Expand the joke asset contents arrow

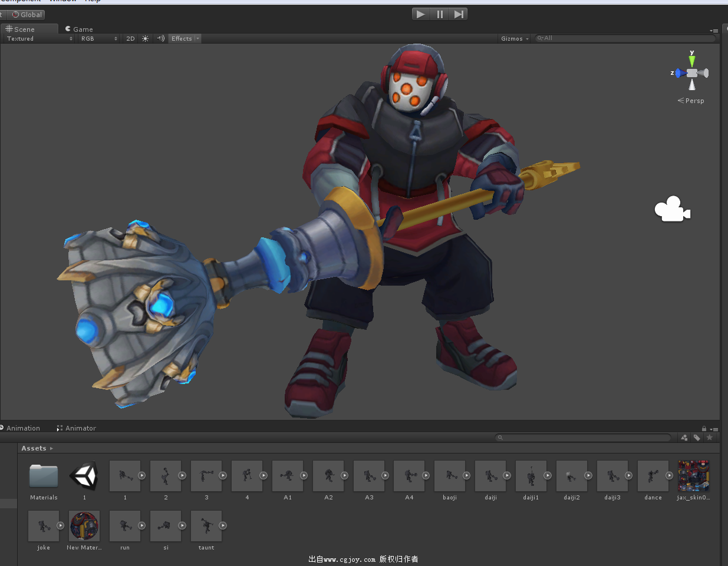click(60, 525)
